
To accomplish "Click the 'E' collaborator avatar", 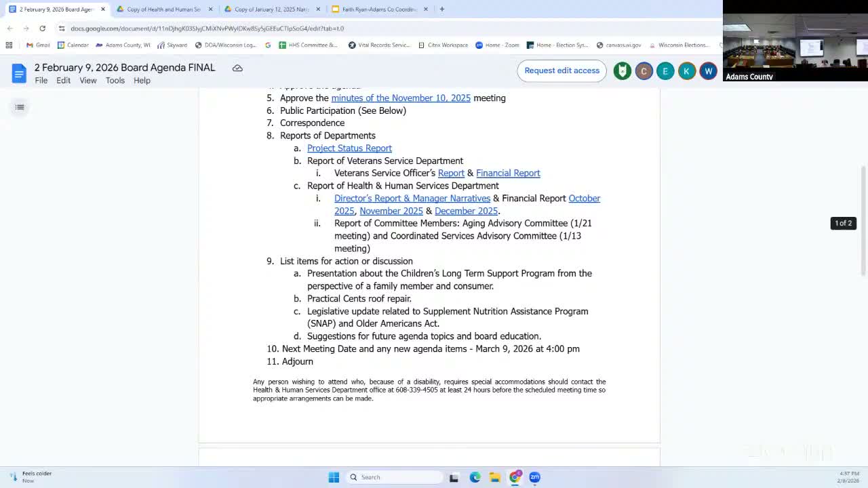I will click(x=665, y=71).
